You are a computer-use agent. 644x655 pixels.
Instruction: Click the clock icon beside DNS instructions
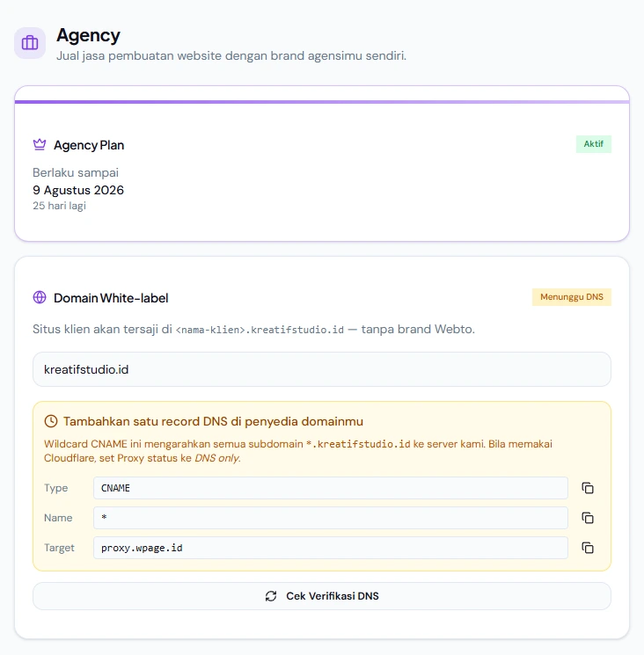click(x=51, y=421)
